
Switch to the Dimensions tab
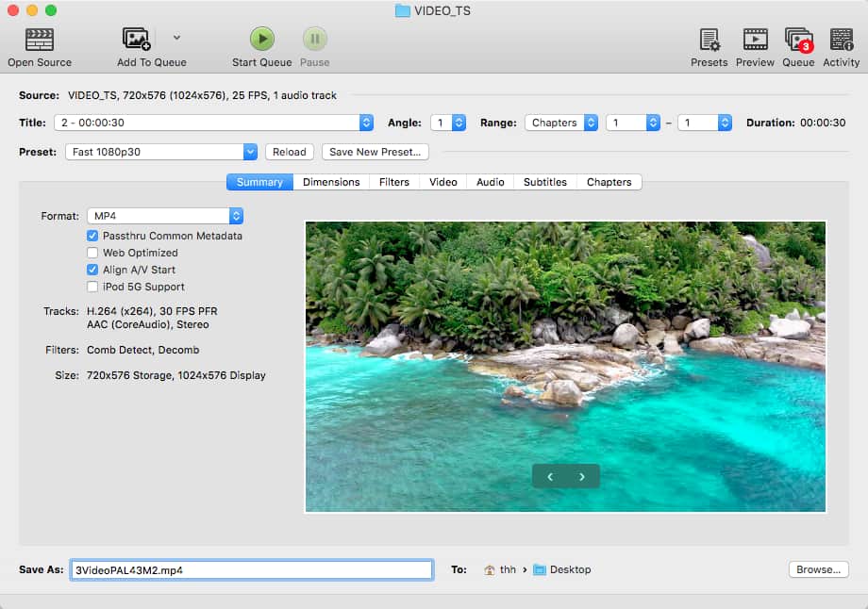coord(331,182)
